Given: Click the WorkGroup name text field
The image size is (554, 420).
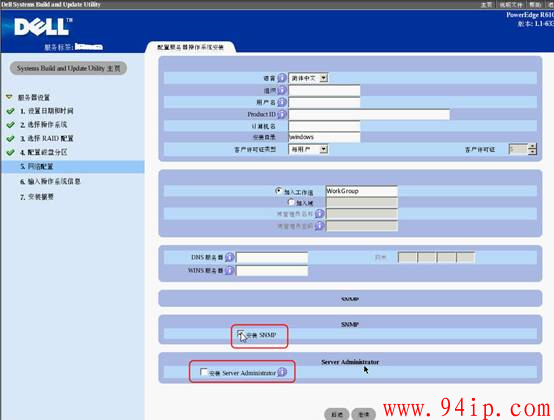Looking at the screenshot, I should [x=361, y=191].
